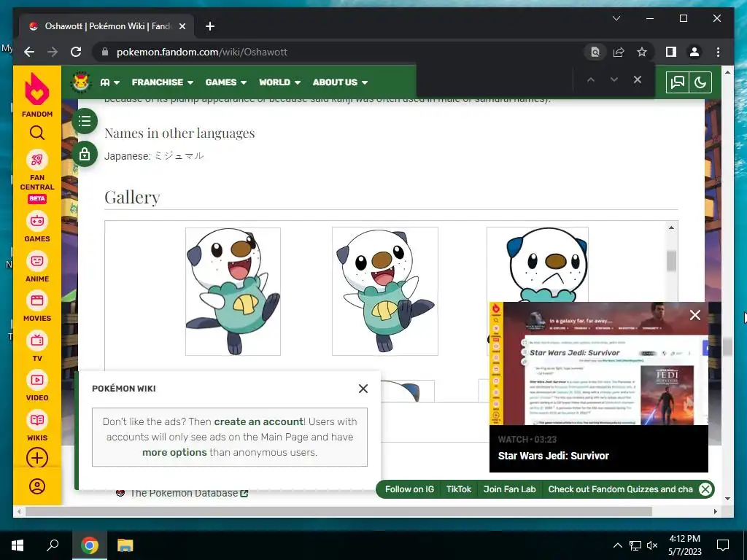
Task: Click the browser back arrow
Action: point(29,52)
